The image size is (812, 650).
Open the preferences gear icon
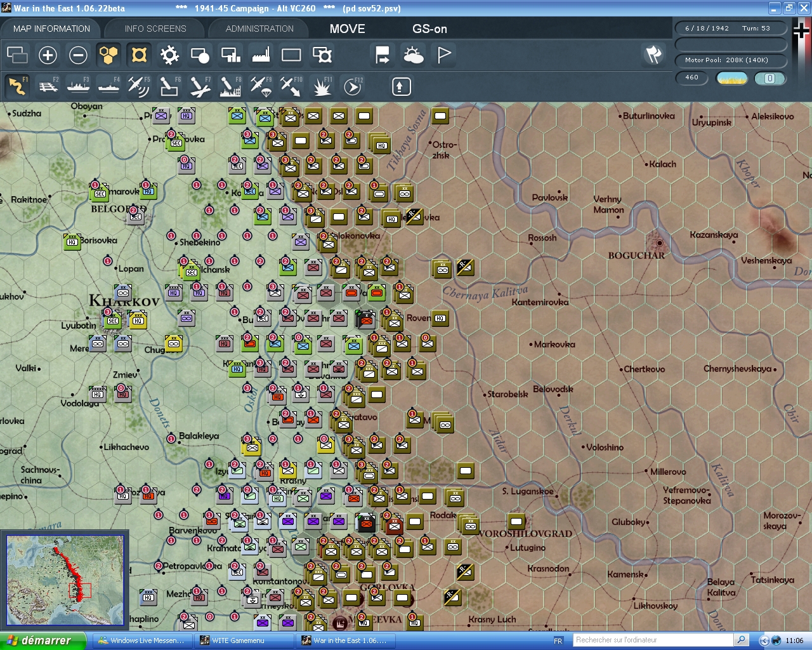[169, 55]
